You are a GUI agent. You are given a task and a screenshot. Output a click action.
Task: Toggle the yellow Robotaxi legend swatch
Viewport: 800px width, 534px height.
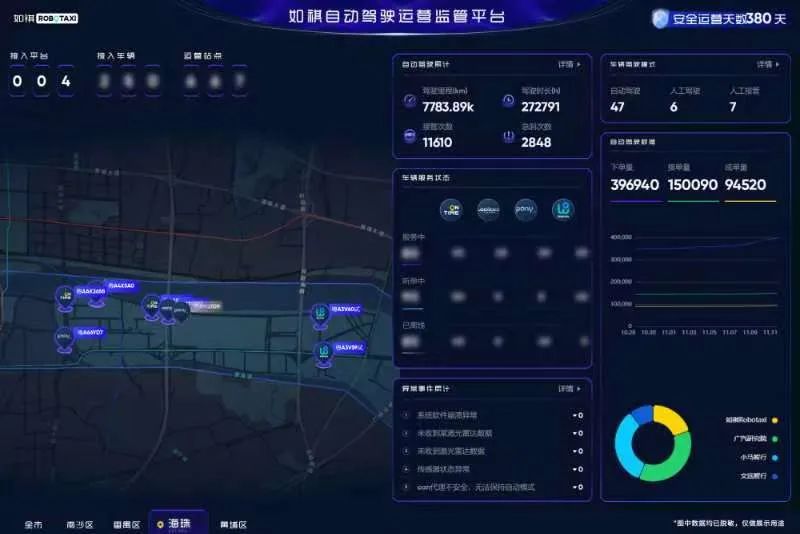click(x=774, y=420)
